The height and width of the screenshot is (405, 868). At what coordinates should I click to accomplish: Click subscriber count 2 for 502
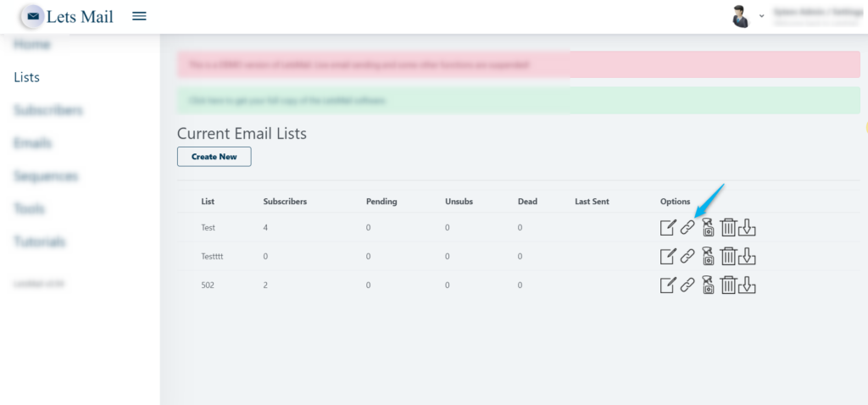click(x=265, y=285)
